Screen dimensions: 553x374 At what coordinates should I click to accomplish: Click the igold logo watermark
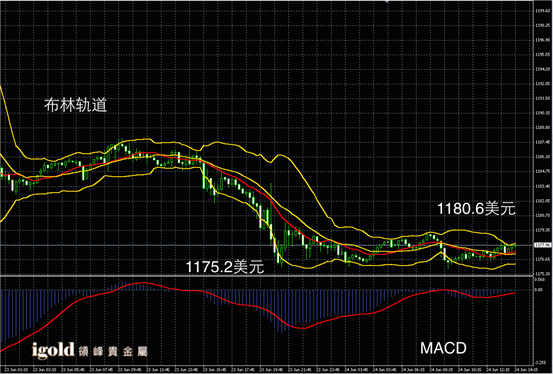click(x=53, y=350)
